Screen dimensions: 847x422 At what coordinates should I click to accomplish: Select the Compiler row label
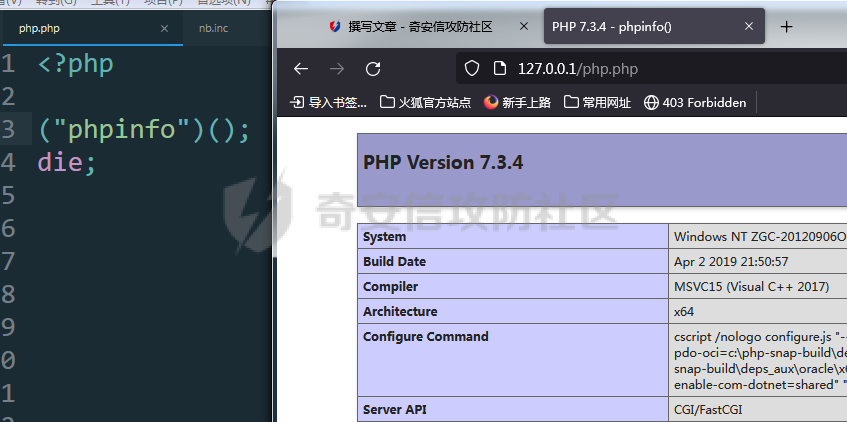390,286
